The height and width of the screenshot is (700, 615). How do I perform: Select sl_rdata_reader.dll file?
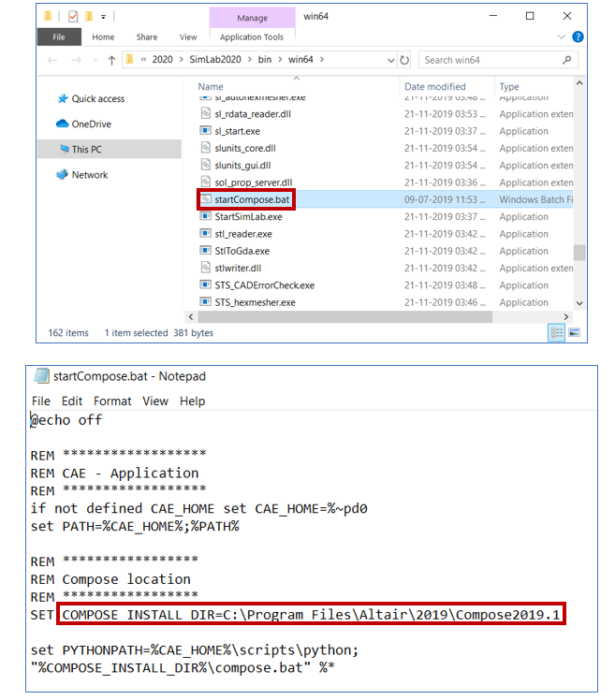pos(253,114)
